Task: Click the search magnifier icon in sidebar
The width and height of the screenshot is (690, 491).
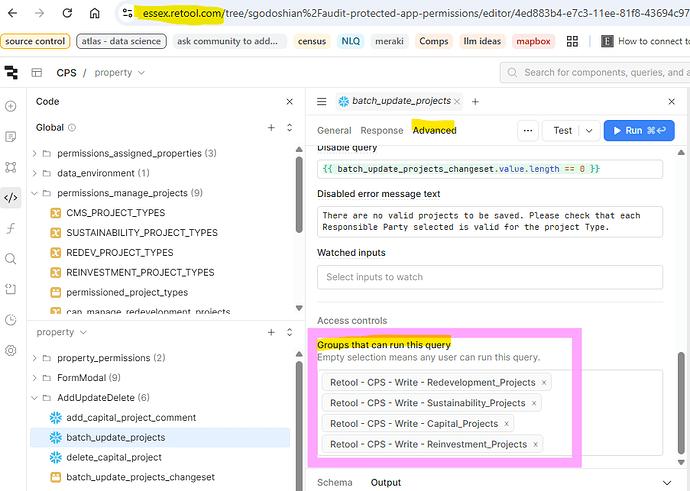Action: (11, 259)
